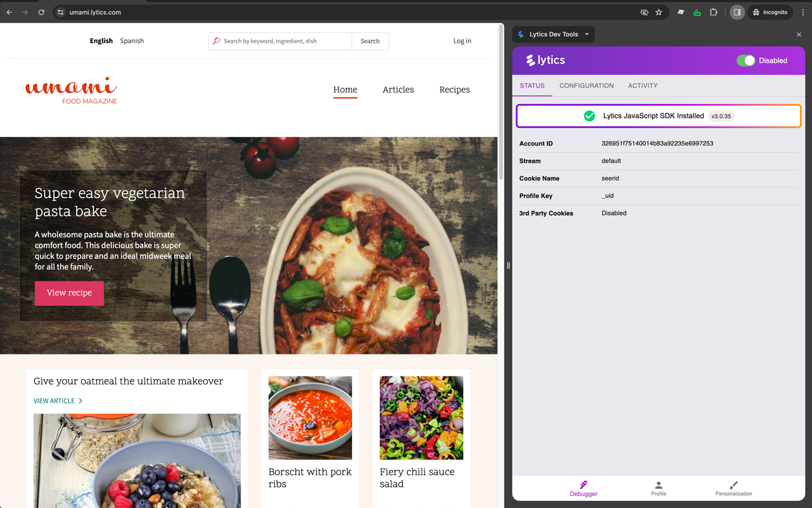Viewport: 812px width, 508px height.
Task: Click the 'Account ID' label
Action: [x=536, y=144]
